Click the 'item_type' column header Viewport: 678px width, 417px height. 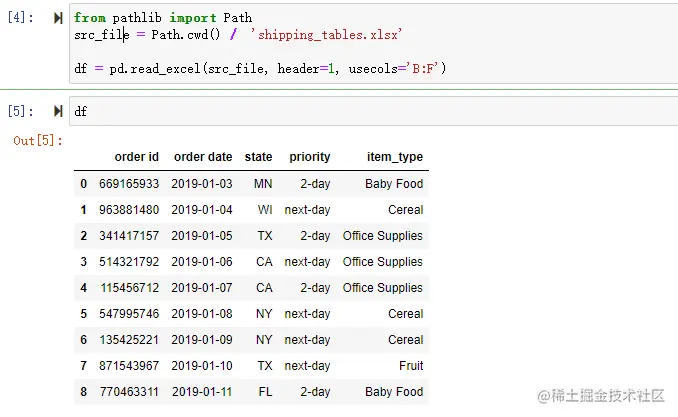pos(395,157)
